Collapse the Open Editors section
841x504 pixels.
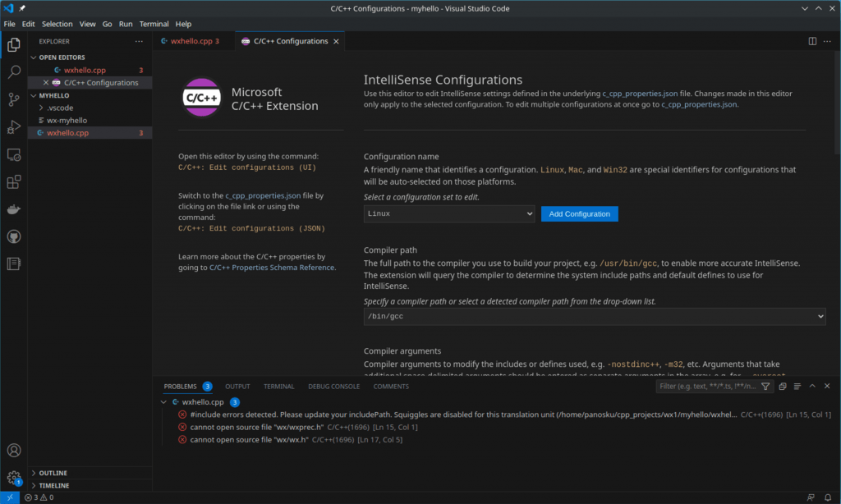34,57
